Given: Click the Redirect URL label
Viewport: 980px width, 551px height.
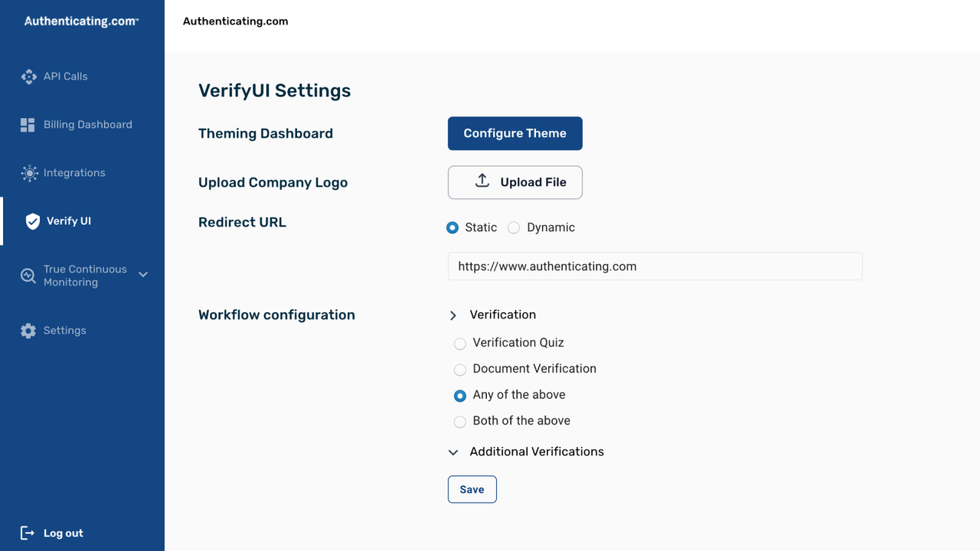Looking at the screenshot, I should (242, 222).
